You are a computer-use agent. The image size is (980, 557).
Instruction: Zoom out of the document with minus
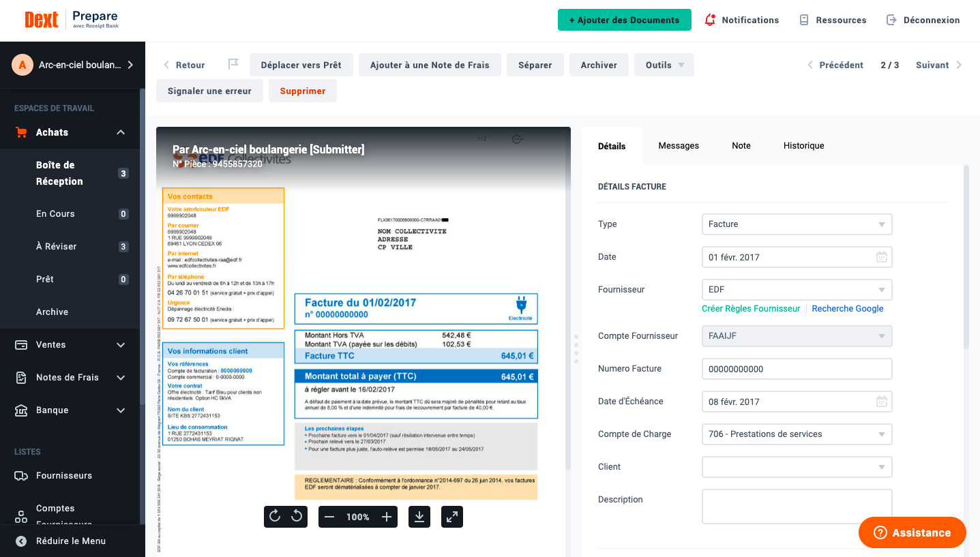(329, 517)
